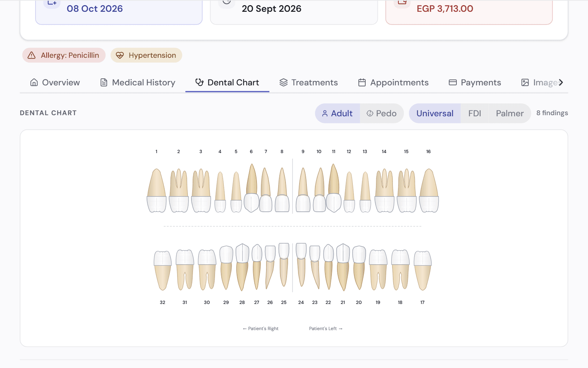Switch to the Treatments tab

pyautogui.click(x=309, y=82)
